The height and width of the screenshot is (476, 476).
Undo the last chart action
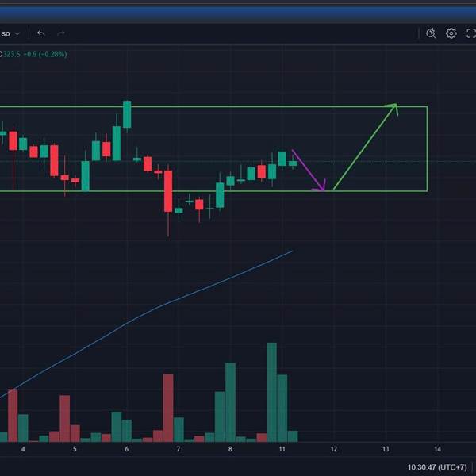click(40, 33)
